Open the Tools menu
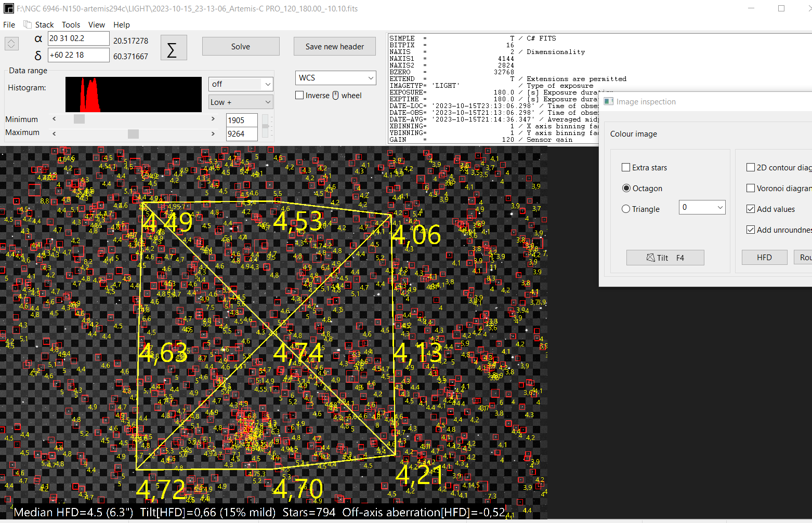This screenshot has width=812, height=523. (71, 24)
